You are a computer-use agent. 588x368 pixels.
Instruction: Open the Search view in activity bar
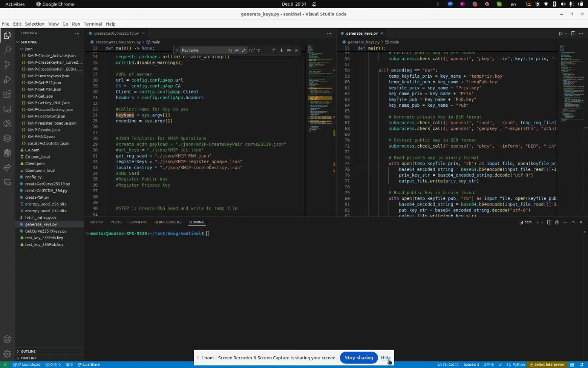pyautogui.click(x=7, y=50)
